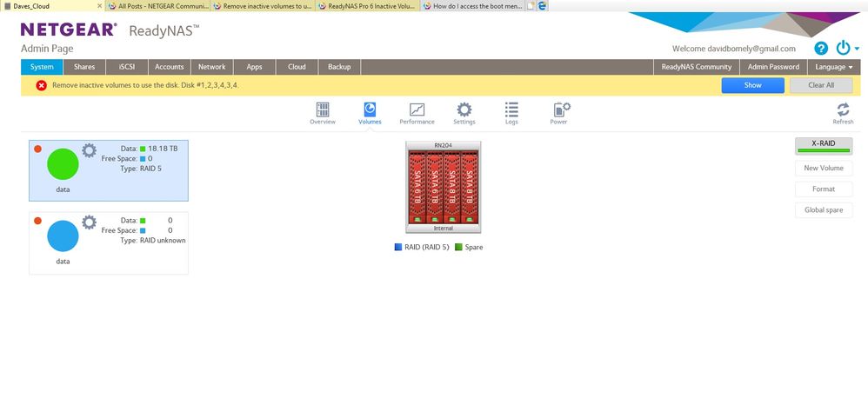Select last SATA 8 TB disk bay
Image resolution: width=868 pixels, height=398 pixels.
(x=470, y=187)
